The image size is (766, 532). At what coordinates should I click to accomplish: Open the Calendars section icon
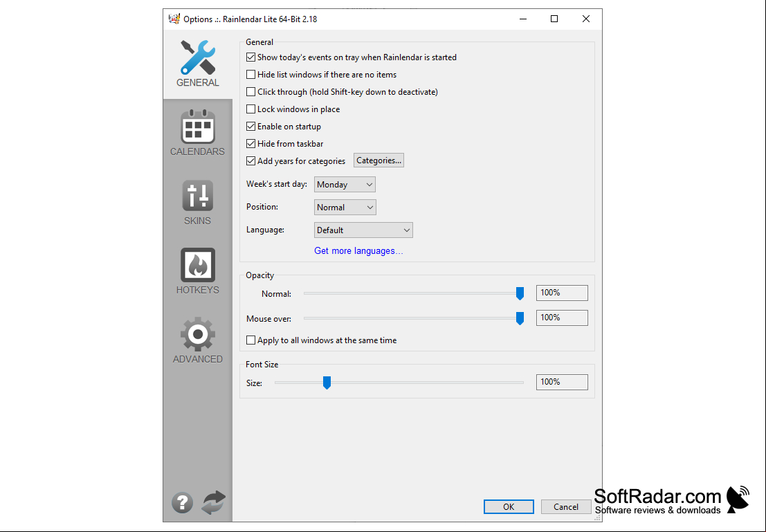pyautogui.click(x=197, y=127)
